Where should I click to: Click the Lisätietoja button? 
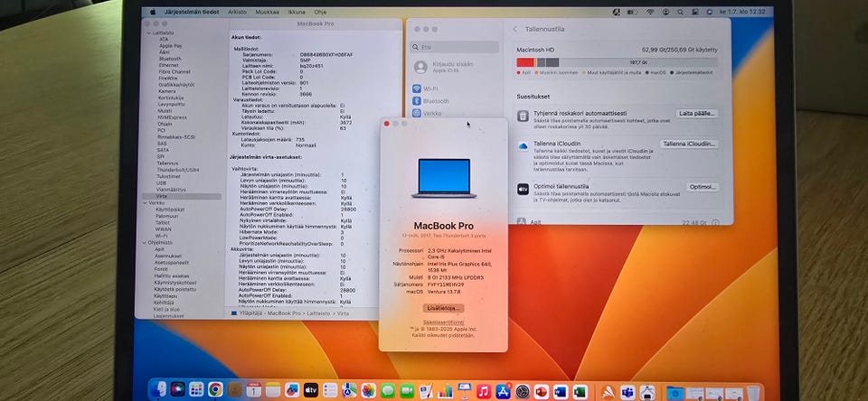click(443, 308)
